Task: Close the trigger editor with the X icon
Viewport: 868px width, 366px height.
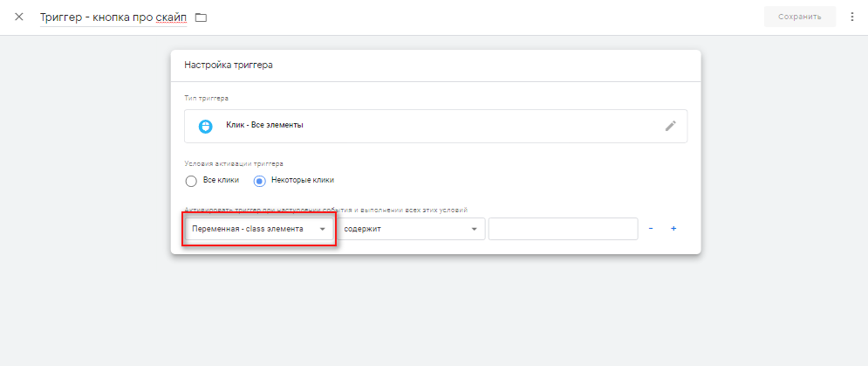Action: pos(19,17)
